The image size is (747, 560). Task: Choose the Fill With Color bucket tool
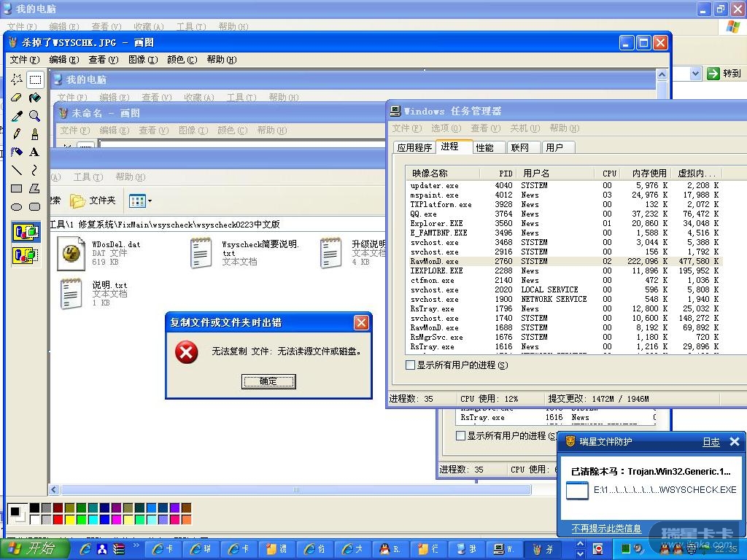click(34, 98)
